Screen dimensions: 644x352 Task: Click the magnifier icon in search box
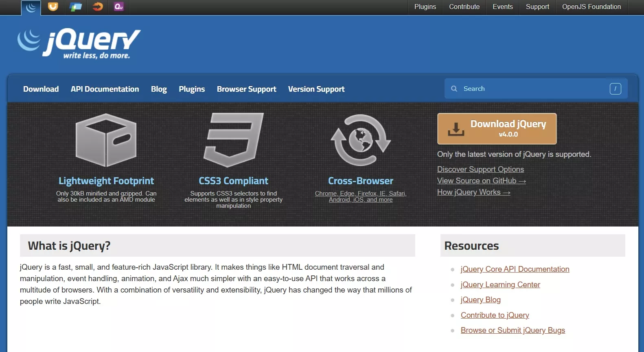[454, 88]
